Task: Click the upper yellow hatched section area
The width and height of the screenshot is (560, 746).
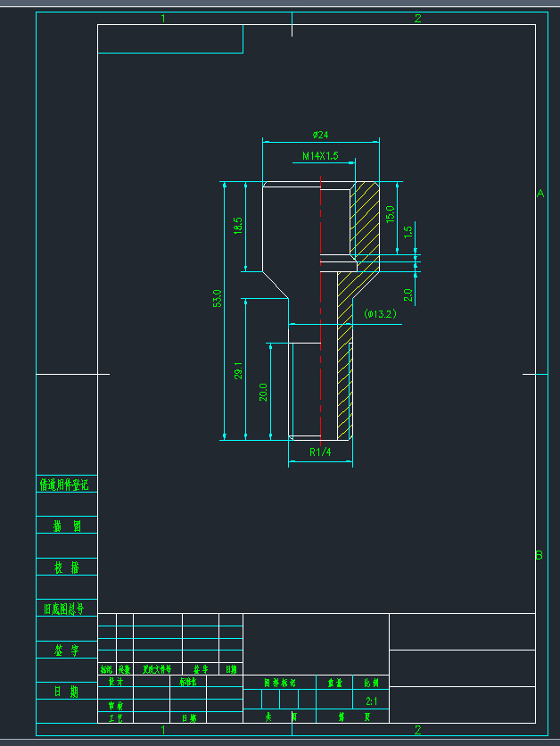Action: coord(366,219)
